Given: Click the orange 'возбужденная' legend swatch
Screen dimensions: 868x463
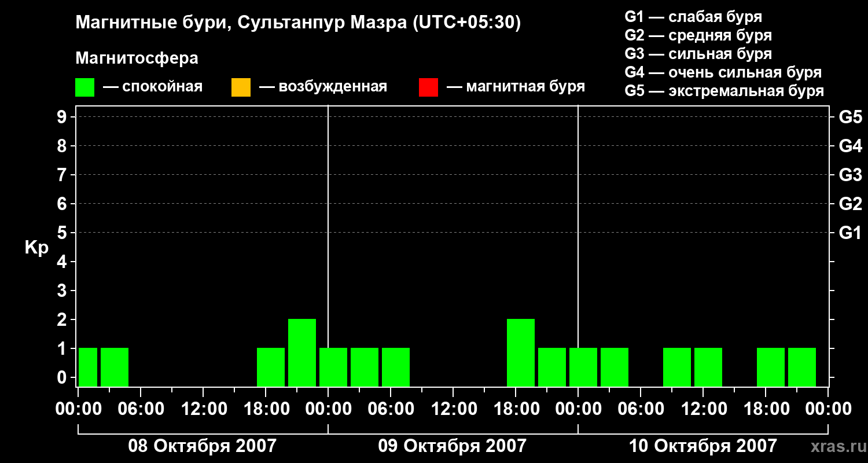Looking at the screenshot, I should [241, 87].
